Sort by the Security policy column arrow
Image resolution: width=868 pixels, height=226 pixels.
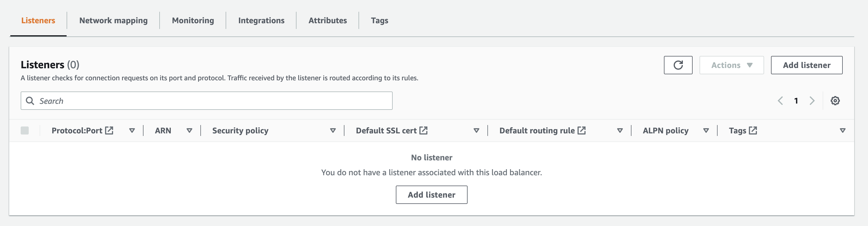(x=333, y=130)
